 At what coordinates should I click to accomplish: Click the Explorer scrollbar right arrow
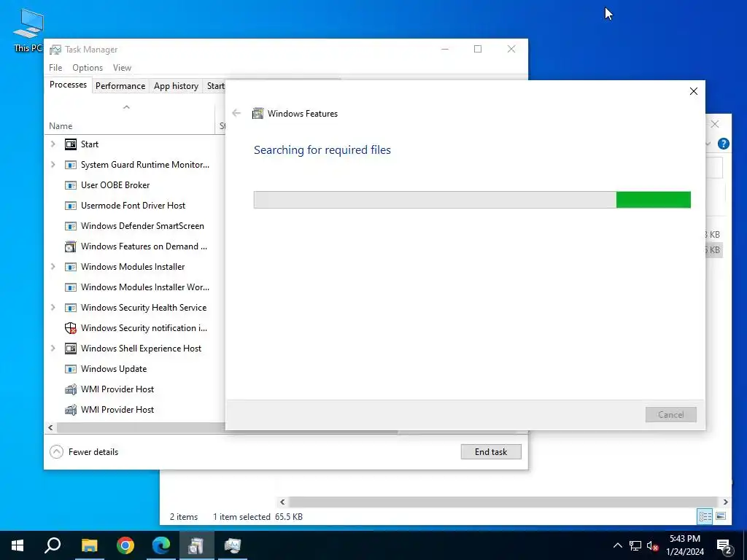(x=725, y=502)
